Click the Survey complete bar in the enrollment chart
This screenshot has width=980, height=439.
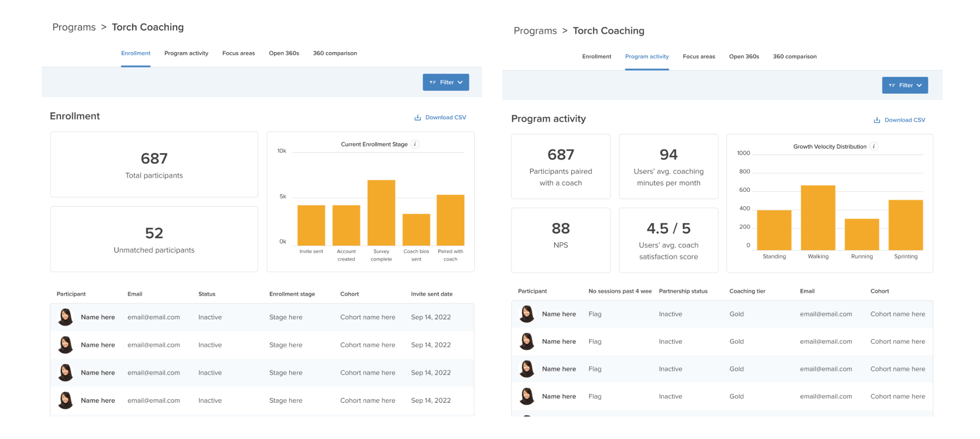pyautogui.click(x=381, y=213)
